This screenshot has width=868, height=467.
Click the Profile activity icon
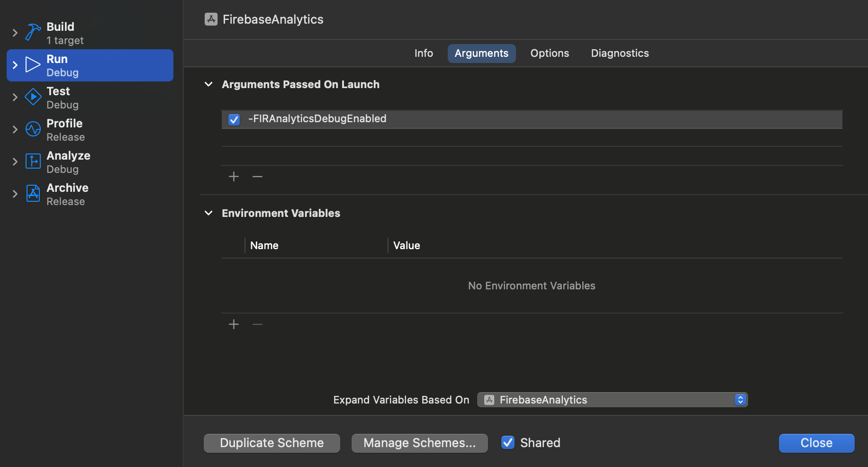click(x=32, y=129)
